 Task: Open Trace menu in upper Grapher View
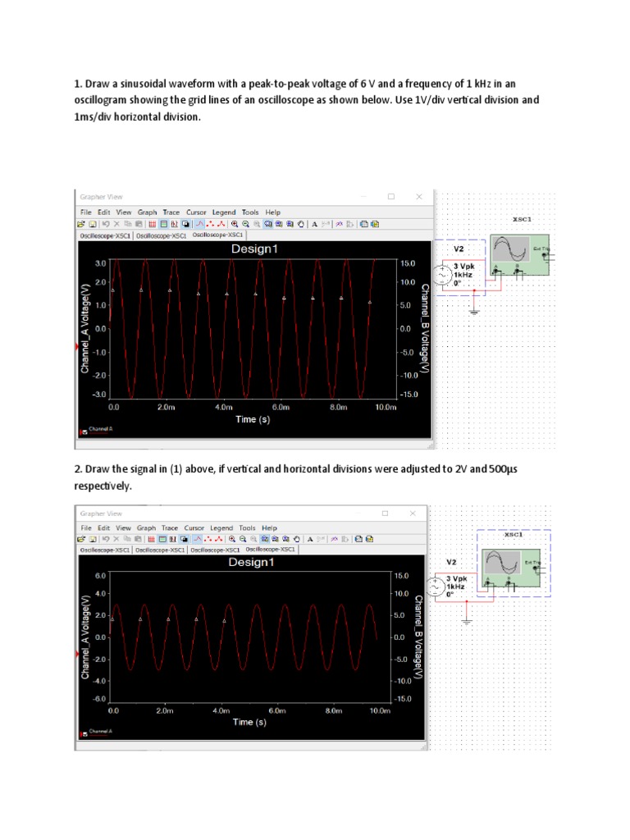171,212
